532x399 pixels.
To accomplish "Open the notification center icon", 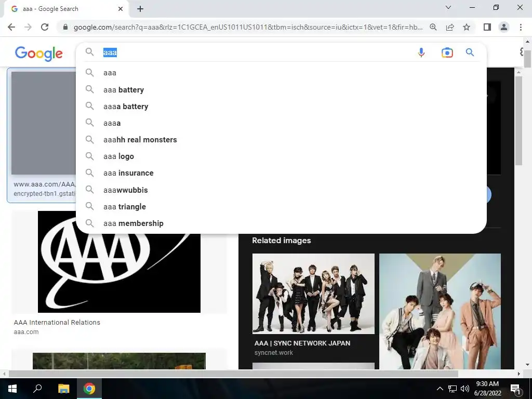I will click(x=516, y=389).
